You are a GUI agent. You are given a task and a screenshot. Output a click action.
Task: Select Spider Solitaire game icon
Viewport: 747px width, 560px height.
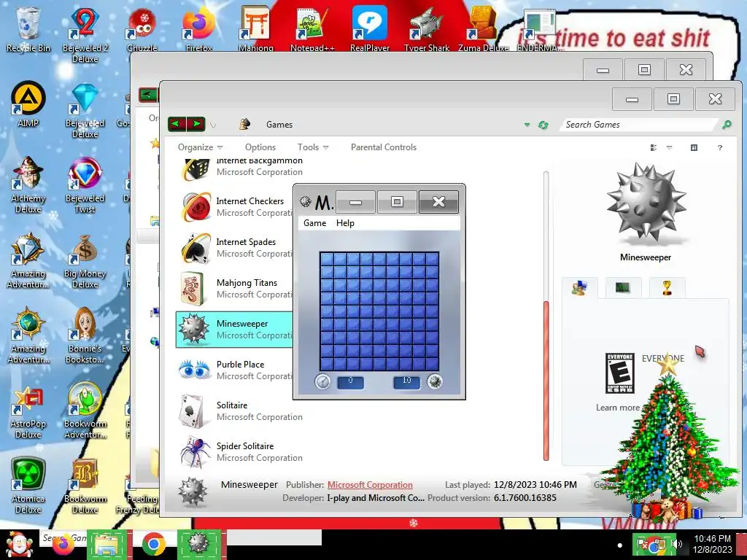[x=195, y=451]
